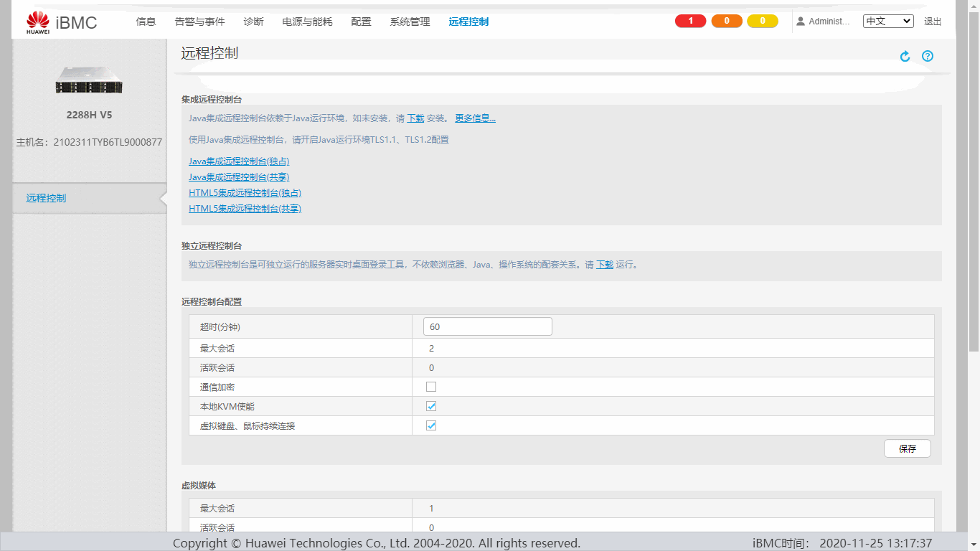The height and width of the screenshot is (551, 980).
Task: Toggle 虚拟键盘、鼠标持续连接 checkbox
Action: pos(431,425)
